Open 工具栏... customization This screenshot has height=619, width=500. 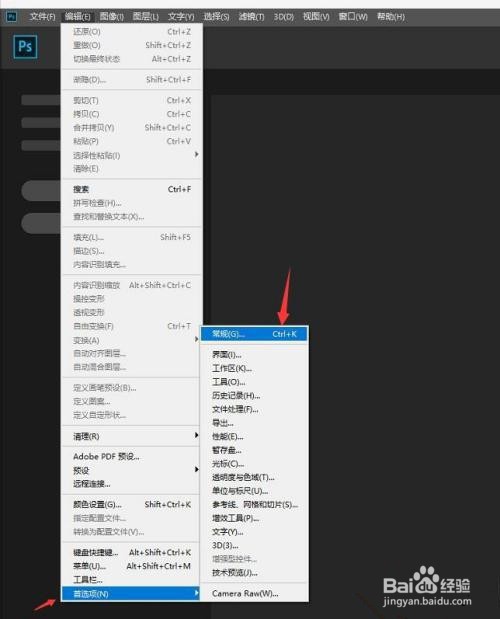pos(132,580)
